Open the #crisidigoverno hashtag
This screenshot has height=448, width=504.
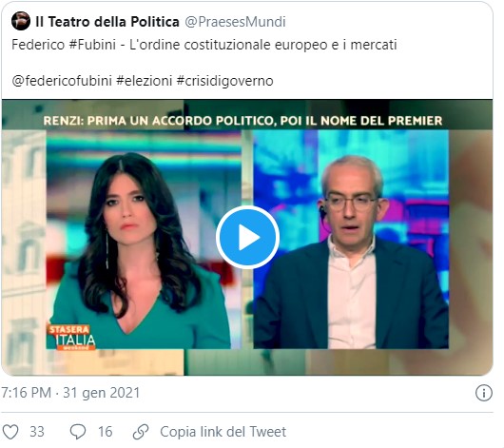click(225, 81)
